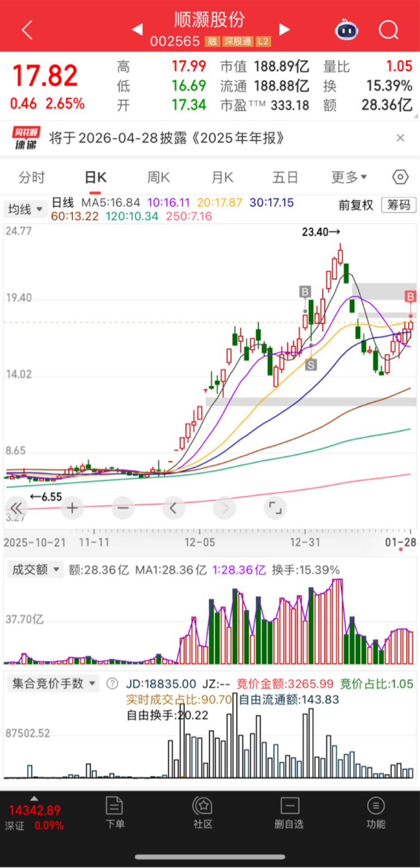Tap the 同花顺速递 news logo
Screen dimensions: 420x868
[27, 138]
